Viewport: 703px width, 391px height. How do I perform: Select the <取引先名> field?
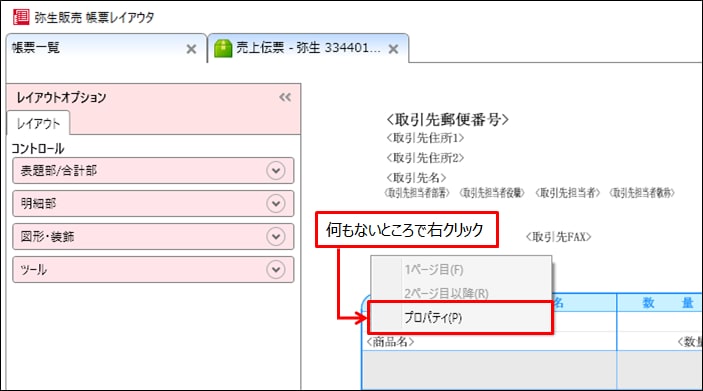coord(416,178)
